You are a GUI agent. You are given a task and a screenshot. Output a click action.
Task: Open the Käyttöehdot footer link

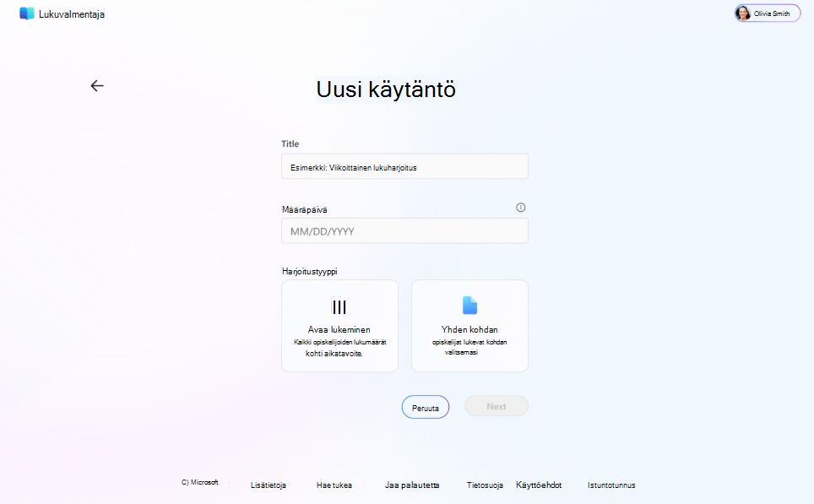539,485
